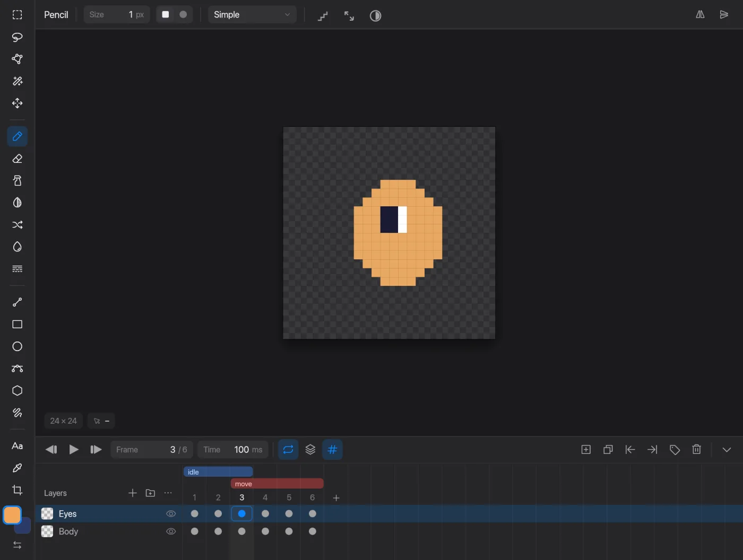This screenshot has height=560, width=743.
Task: Toggle loop playback
Action: click(288, 450)
